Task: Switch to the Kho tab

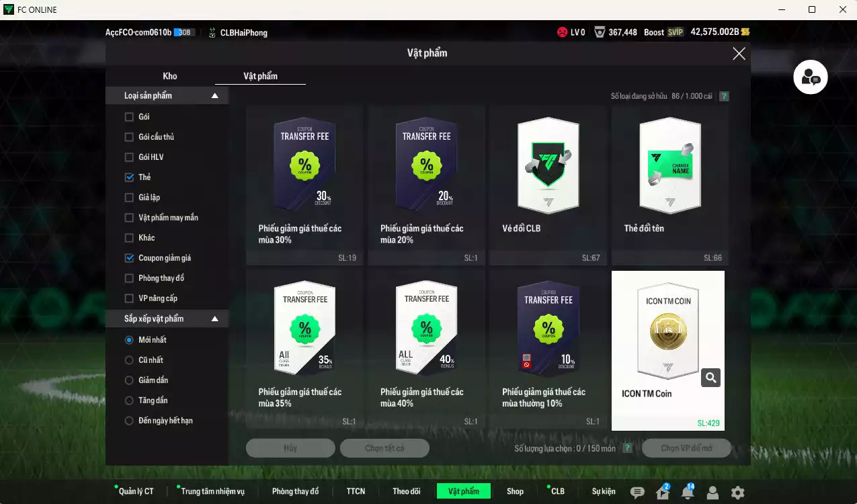Action: (x=170, y=76)
